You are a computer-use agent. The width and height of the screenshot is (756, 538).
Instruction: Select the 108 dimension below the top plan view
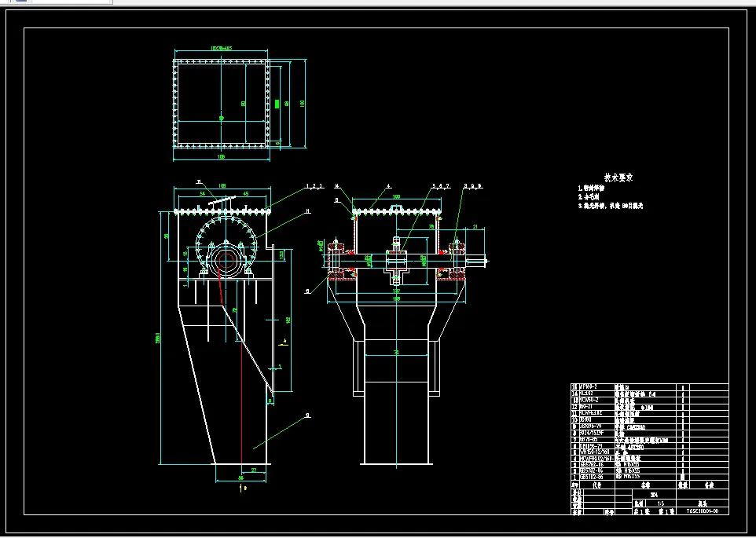point(222,156)
